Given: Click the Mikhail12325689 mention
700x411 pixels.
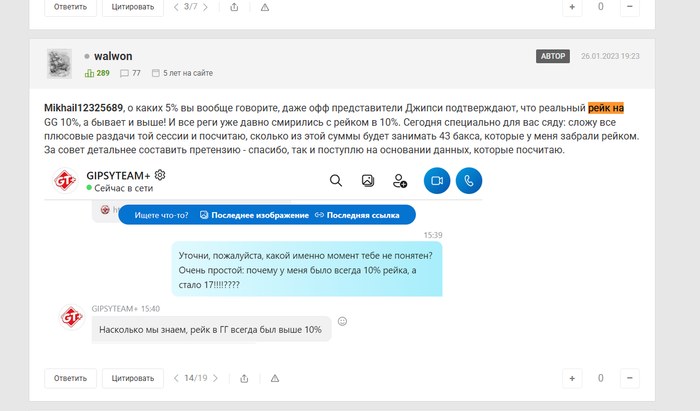Looking at the screenshot, I should [x=83, y=108].
